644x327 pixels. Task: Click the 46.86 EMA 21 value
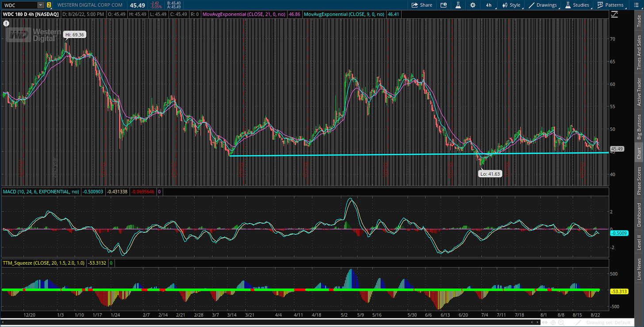295,14
